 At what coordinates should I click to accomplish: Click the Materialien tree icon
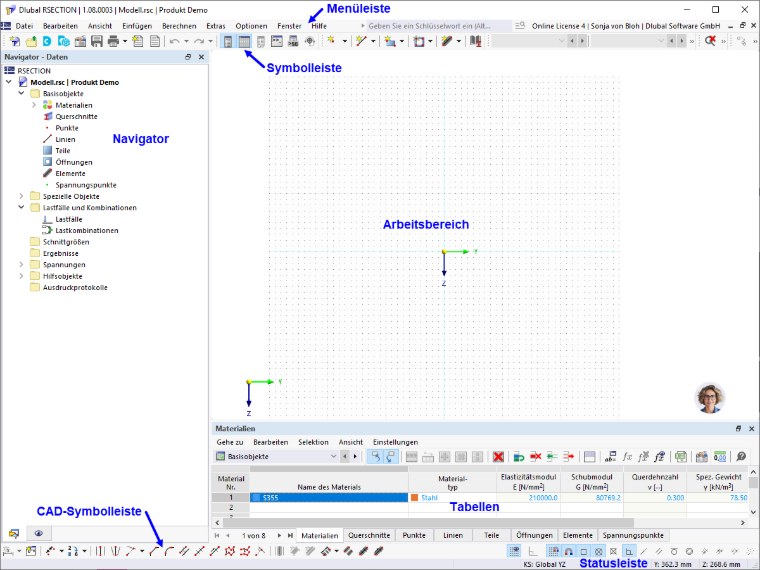click(x=47, y=105)
